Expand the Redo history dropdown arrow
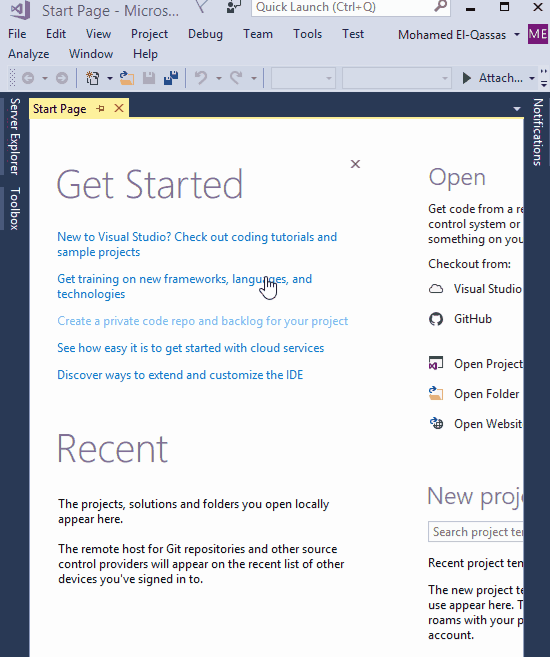Viewport: 550px width, 657px height. coord(254,78)
